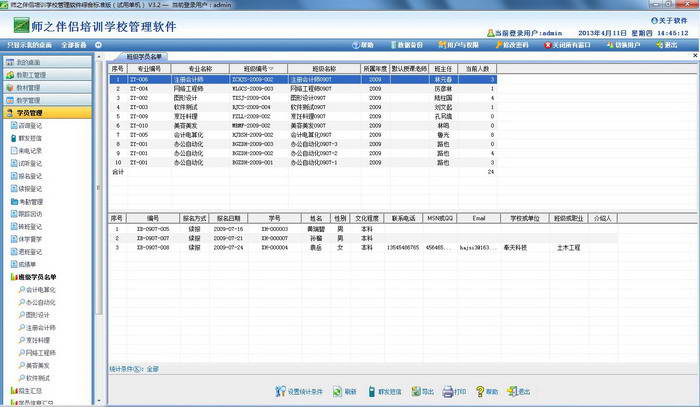Open the 我的桌面 sidebar section
Image resolution: width=700 pixels, height=407 pixels.
coord(47,62)
